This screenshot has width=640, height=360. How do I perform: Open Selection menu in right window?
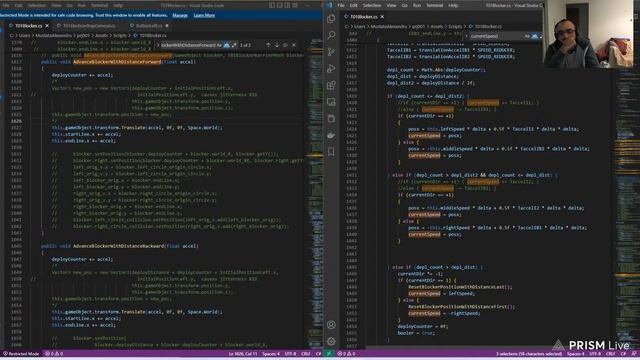click(372, 5)
